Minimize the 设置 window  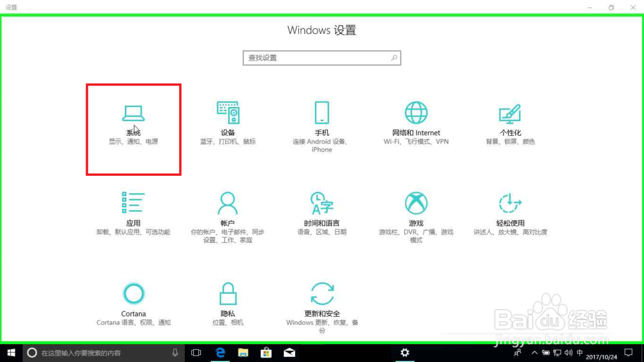590,7
